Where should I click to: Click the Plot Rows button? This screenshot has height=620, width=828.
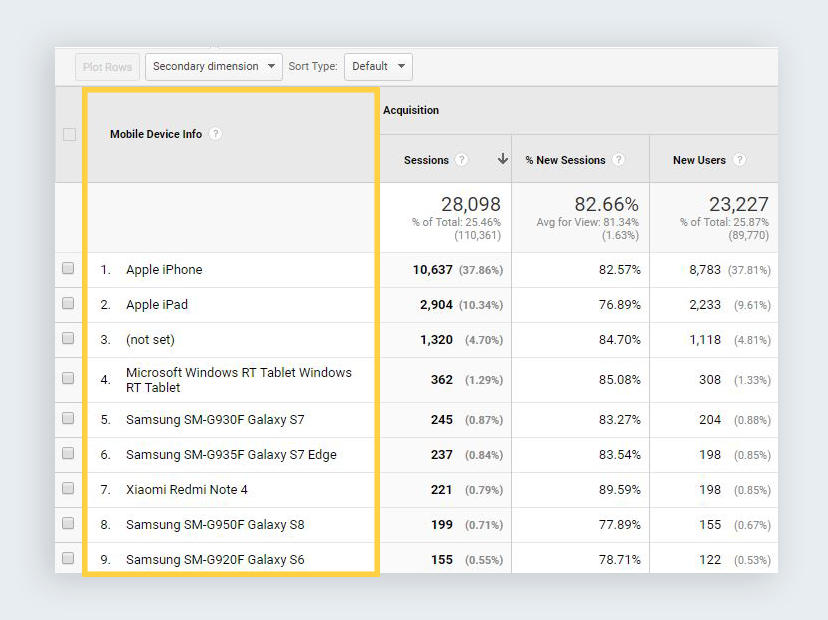[x=107, y=67]
